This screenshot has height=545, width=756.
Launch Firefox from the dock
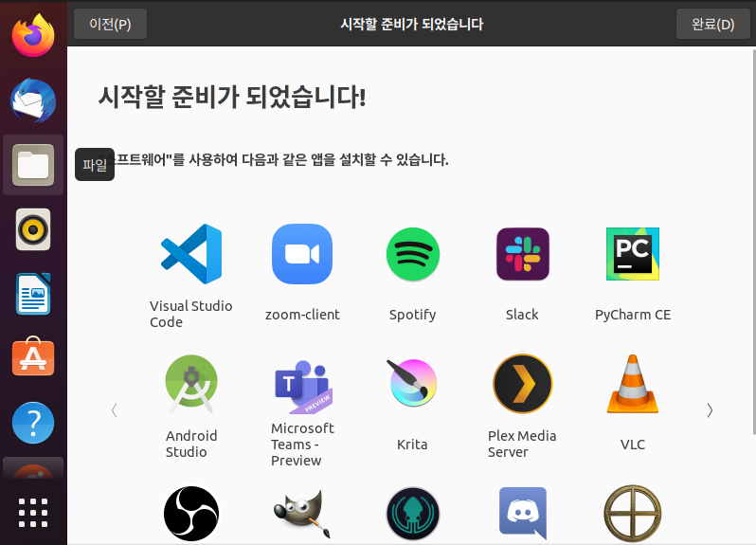pos(33,35)
